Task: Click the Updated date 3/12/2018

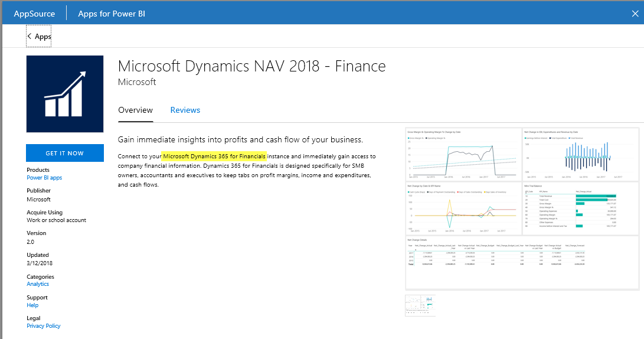Action: click(x=40, y=263)
